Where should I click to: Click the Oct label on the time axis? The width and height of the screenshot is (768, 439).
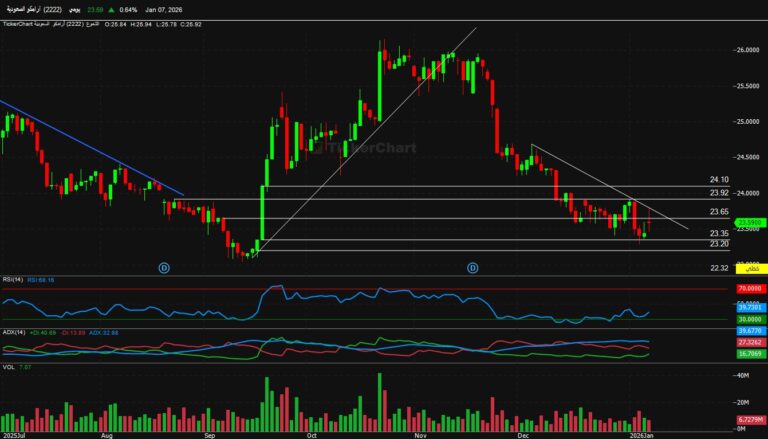click(311, 435)
